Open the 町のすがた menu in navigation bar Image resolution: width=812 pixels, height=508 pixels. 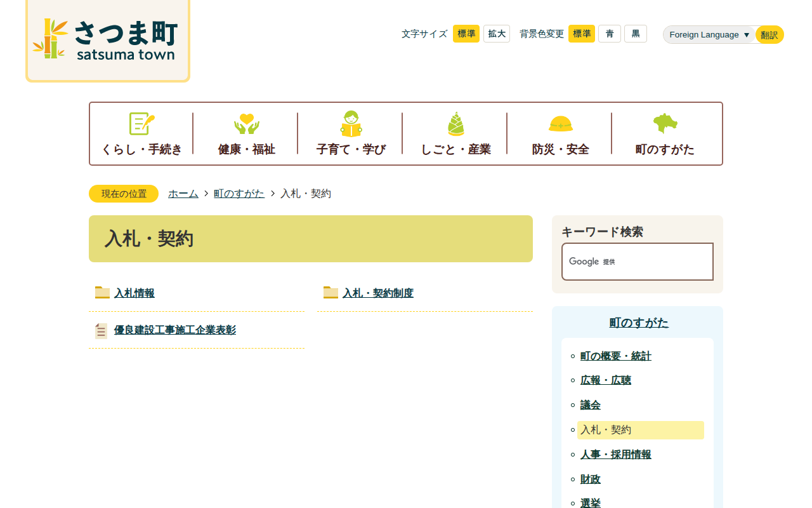tap(665, 133)
